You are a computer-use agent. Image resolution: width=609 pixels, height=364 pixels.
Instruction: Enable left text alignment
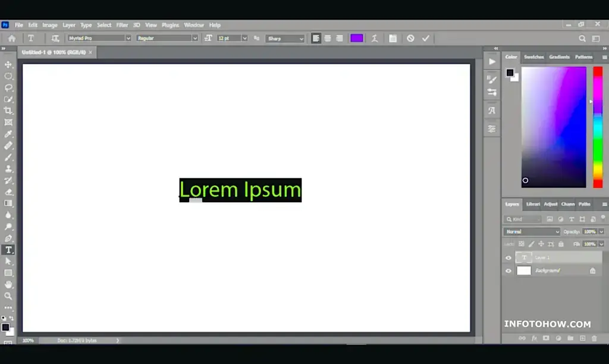316,38
